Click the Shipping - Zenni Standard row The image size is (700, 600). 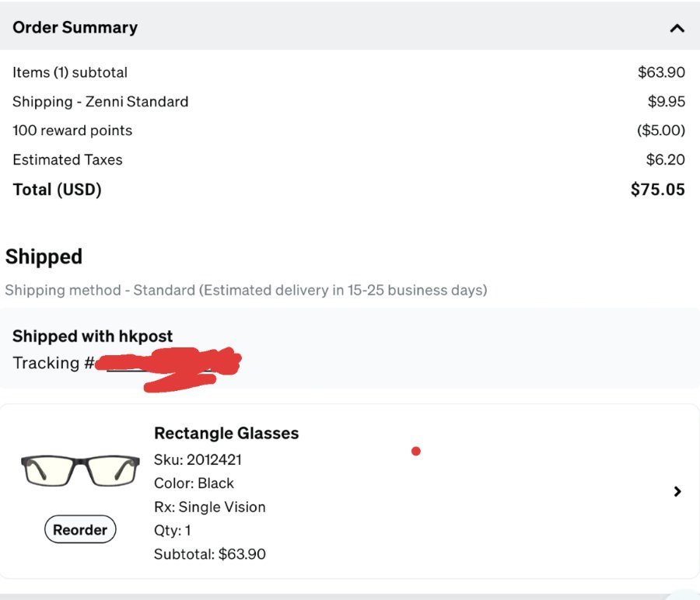350,101
